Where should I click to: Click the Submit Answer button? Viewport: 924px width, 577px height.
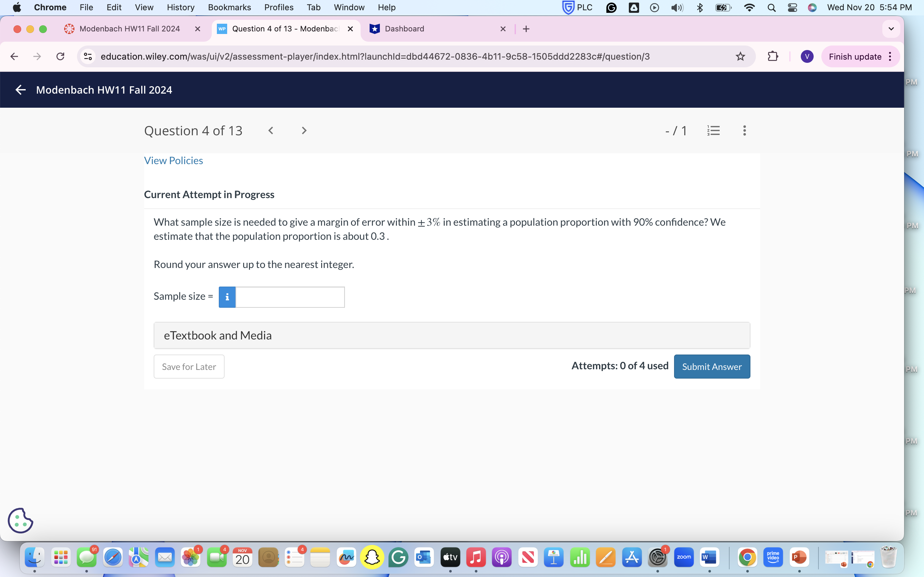tap(712, 366)
